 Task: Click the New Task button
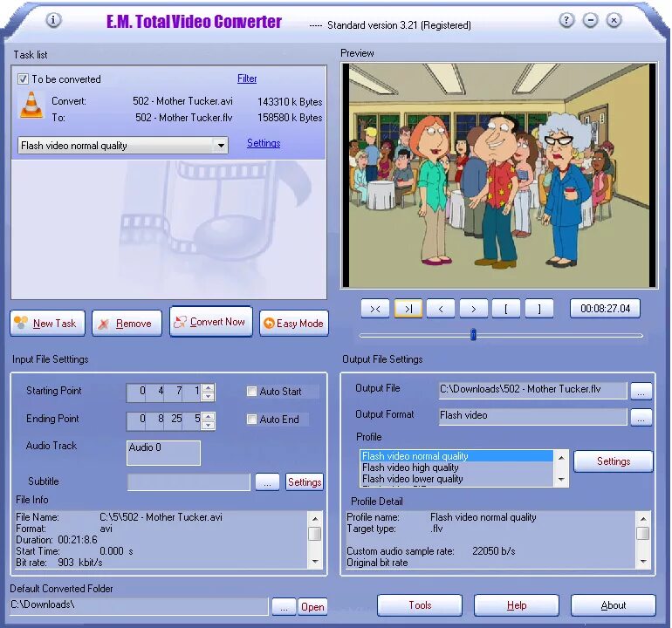(48, 324)
